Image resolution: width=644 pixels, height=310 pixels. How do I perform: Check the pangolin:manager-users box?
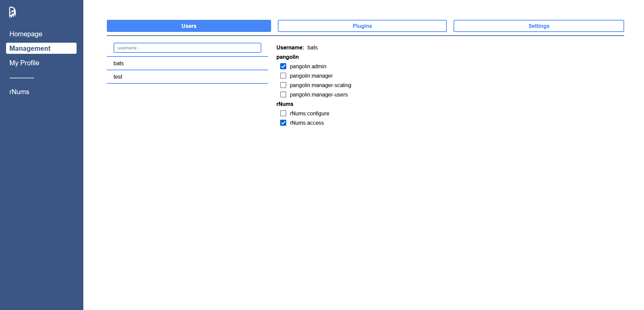[283, 94]
